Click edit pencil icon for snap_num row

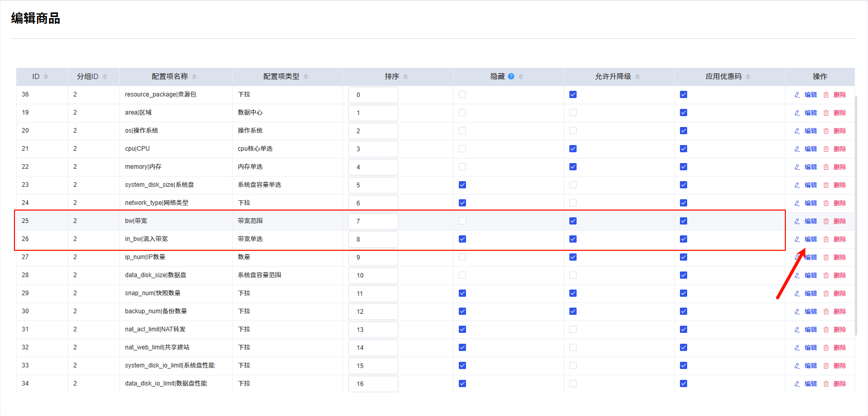click(x=797, y=294)
